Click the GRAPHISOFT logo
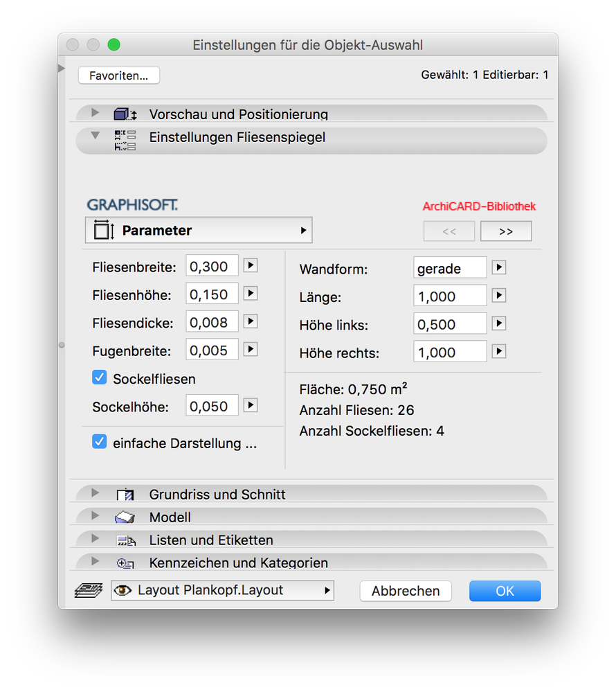616x692 pixels. tap(132, 205)
